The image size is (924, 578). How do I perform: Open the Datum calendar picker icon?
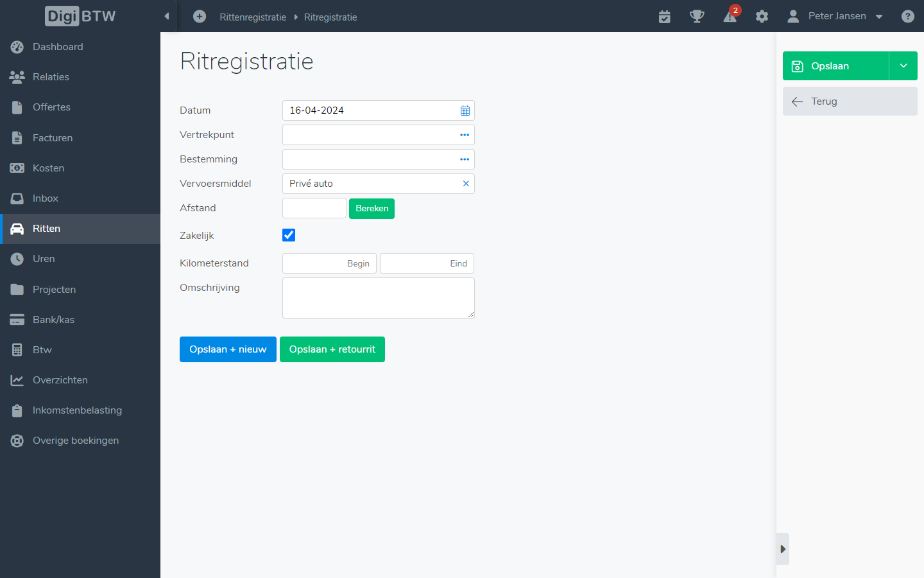pyautogui.click(x=465, y=110)
